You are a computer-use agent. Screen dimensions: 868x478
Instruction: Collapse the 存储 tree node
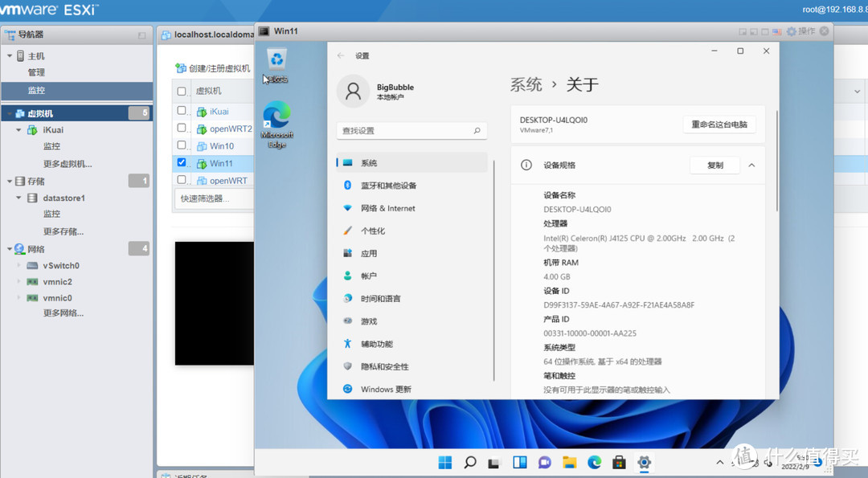(x=10, y=182)
